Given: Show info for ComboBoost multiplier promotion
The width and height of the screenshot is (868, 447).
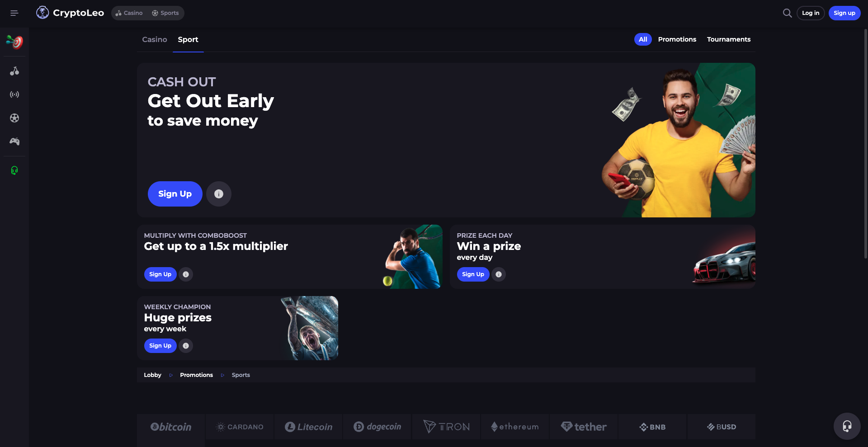Looking at the screenshot, I should pos(186,274).
